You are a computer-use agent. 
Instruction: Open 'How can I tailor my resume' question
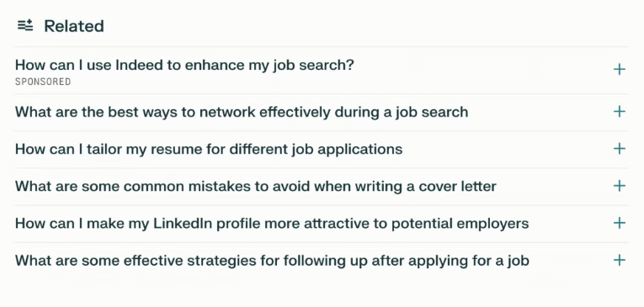tap(209, 149)
